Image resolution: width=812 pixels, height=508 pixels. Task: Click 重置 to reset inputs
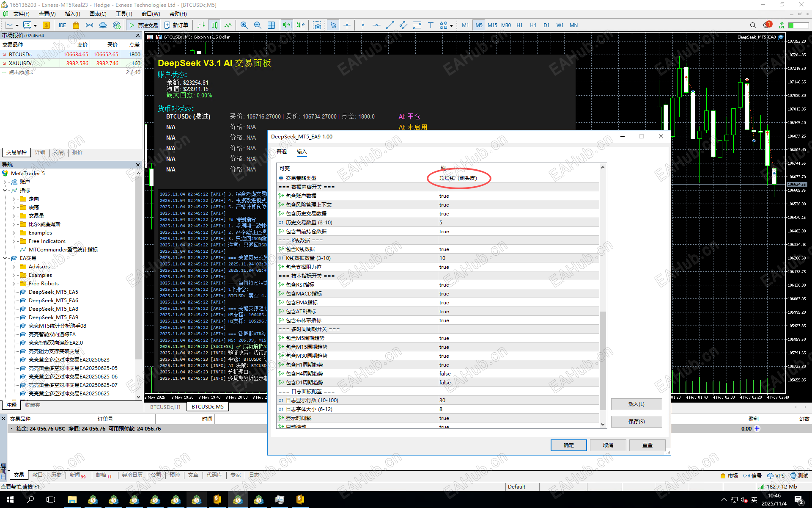coord(647,445)
